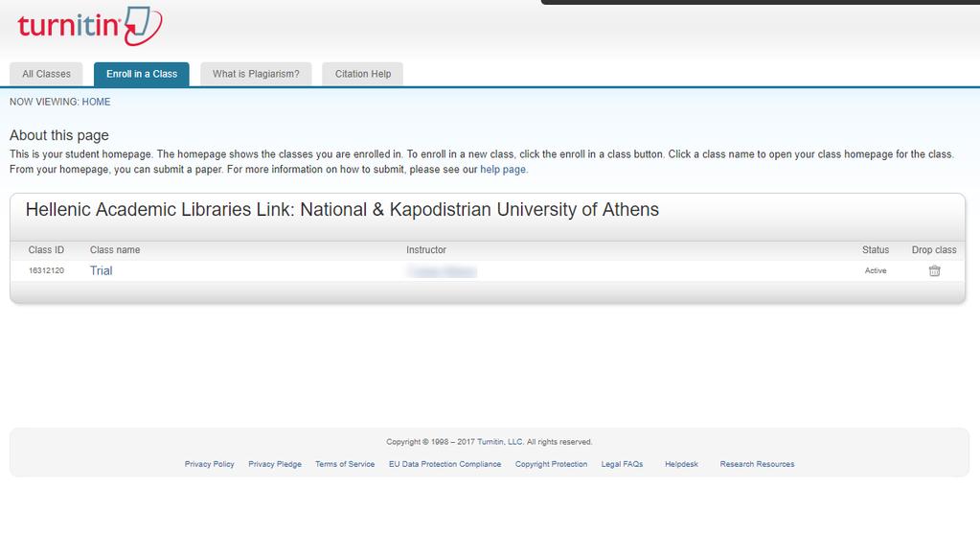Click the Class name column header
This screenshot has width=980, height=536.
115,249
